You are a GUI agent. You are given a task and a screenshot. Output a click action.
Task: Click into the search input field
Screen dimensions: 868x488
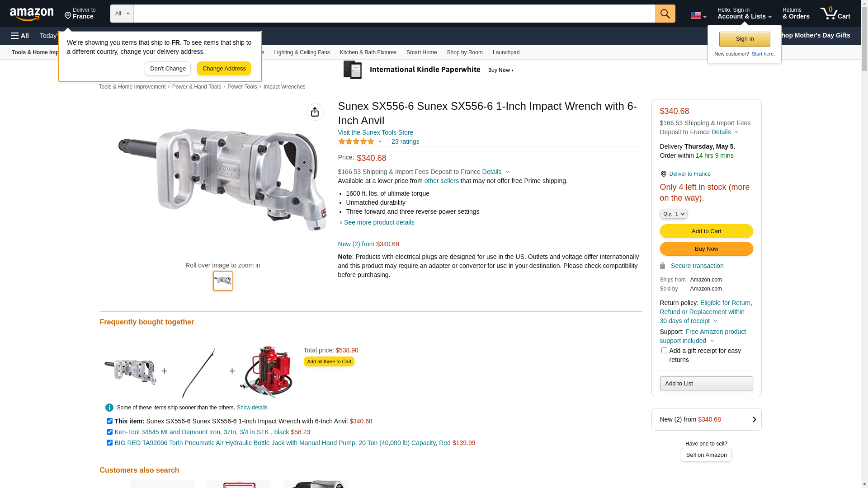click(394, 14)
